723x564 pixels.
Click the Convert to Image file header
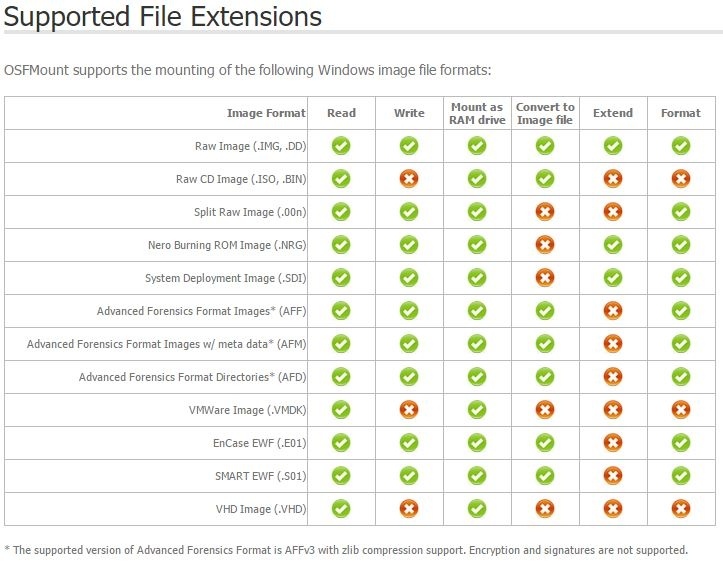click(545, 113)
